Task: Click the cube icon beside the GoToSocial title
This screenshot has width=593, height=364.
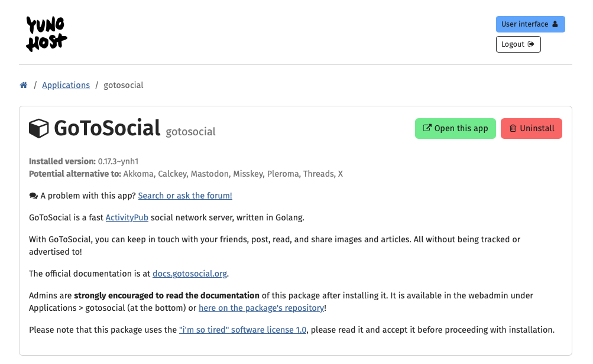Action: tap(39, 128)
